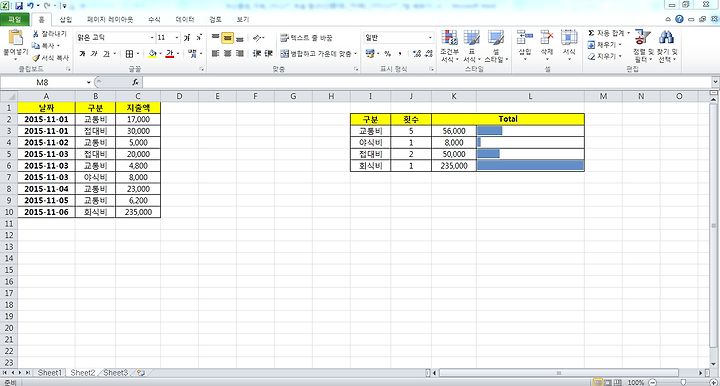Open the find and select binoculars menu

(x=667, y=46)
